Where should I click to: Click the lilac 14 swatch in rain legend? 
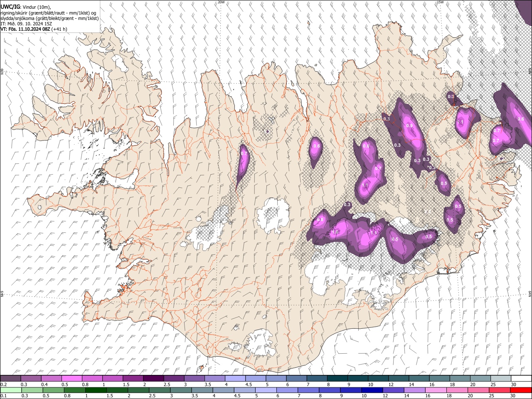414,390
